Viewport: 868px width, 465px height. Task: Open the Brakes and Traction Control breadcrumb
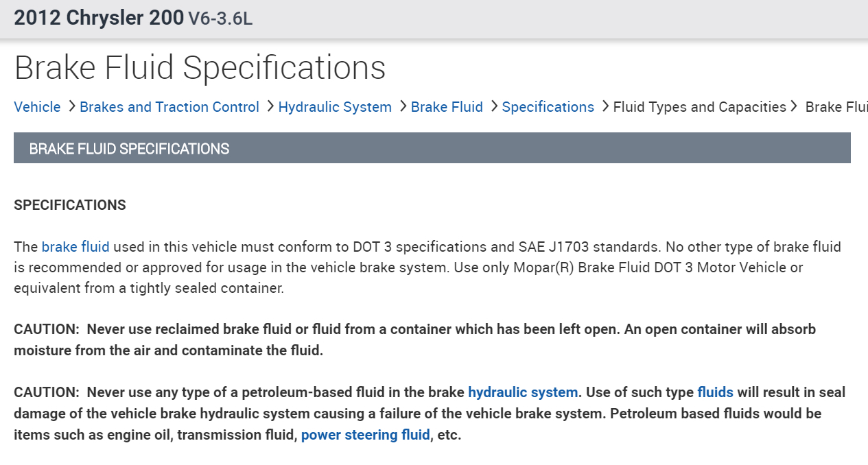[169, 107]
